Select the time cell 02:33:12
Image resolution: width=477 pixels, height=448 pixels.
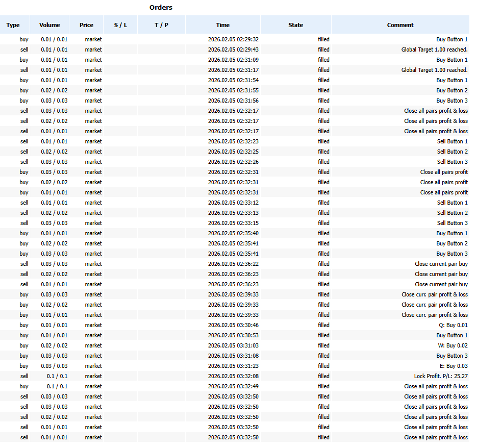[x=233, y=203]
